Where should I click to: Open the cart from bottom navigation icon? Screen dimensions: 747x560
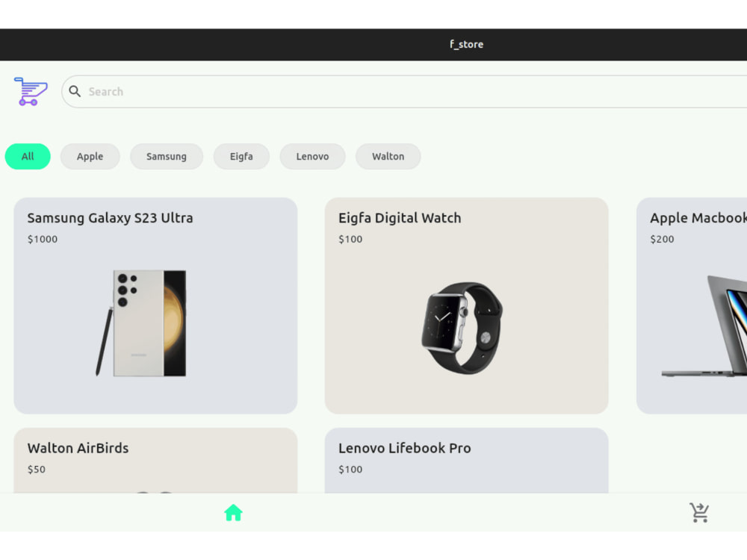pos(699,513)
